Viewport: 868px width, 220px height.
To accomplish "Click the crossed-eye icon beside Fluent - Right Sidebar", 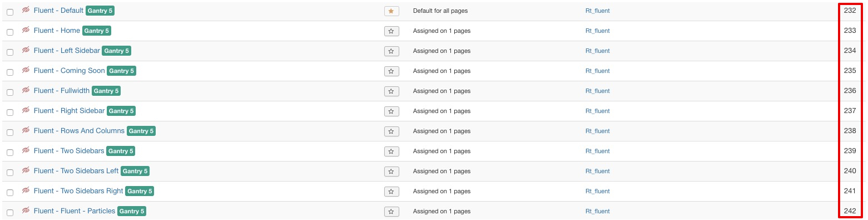I will [26, 110].
